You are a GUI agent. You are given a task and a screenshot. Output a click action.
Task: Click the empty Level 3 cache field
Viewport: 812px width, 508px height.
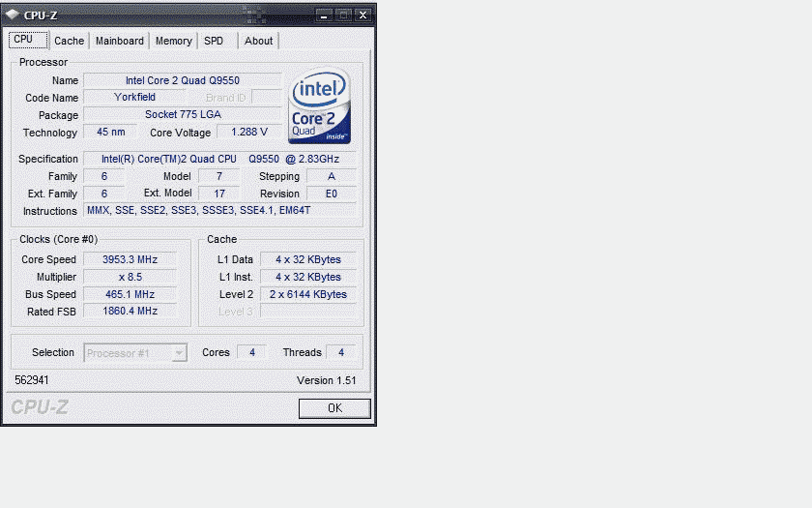click(x=308, y=311)
